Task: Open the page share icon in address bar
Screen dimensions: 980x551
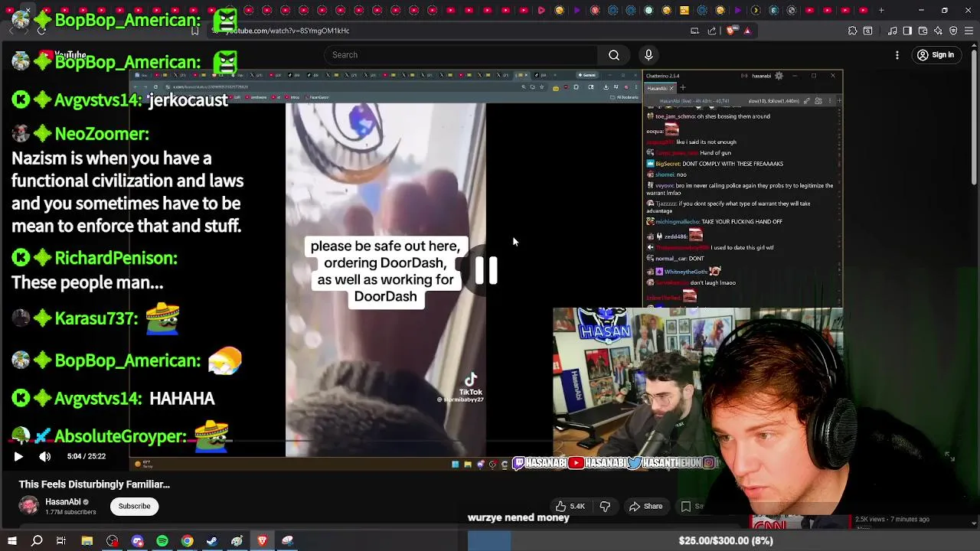Action: pos(712,31)
